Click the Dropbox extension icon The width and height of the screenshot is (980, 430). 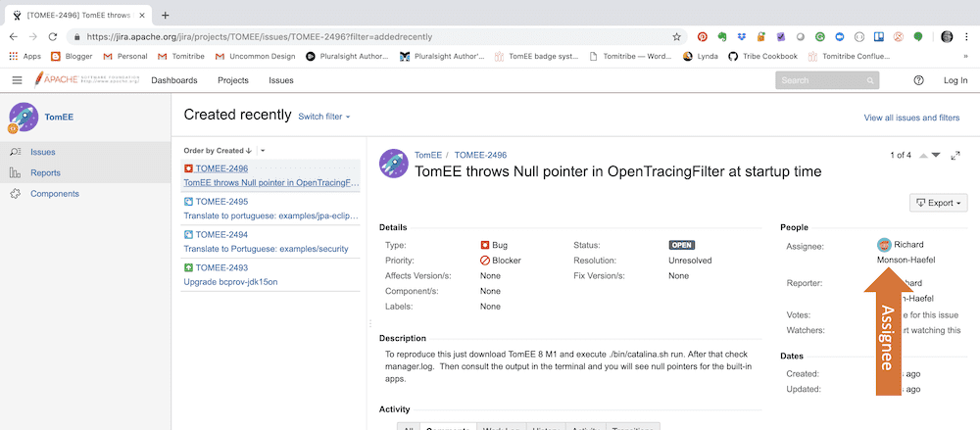pos(742,37)
